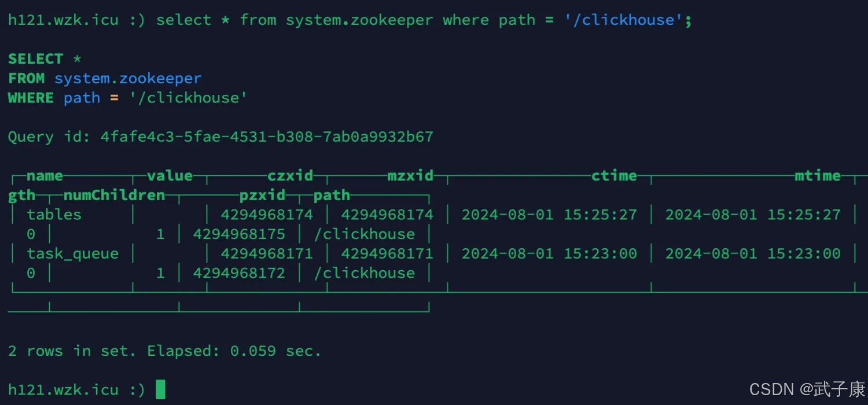Click the '/clickhouse' path in the task_queue row
The image size is (868, 405).
pyautogui.click(x=364, y=273)
